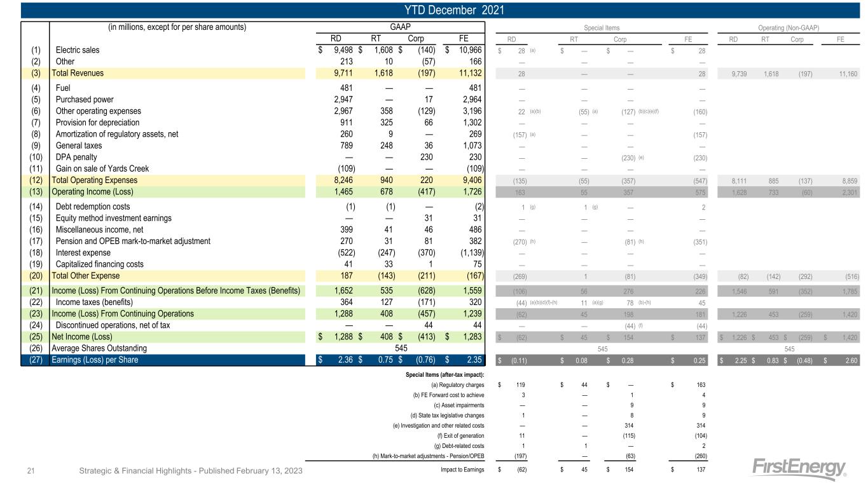The width and height of the screenshot is (868, 488).
Task: Select the Impact to Earnings label
Action: pyautogui.click(x=462, y=470)
